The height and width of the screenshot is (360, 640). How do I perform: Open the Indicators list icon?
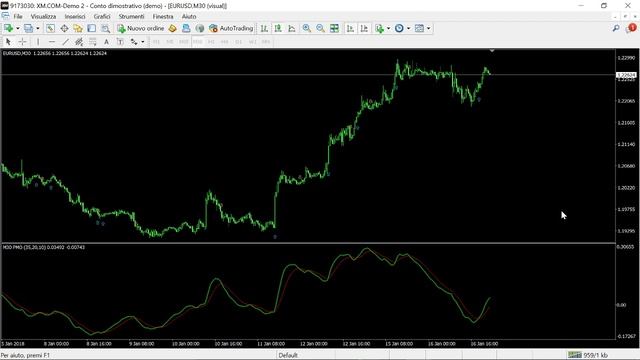(x=380, y=28)
